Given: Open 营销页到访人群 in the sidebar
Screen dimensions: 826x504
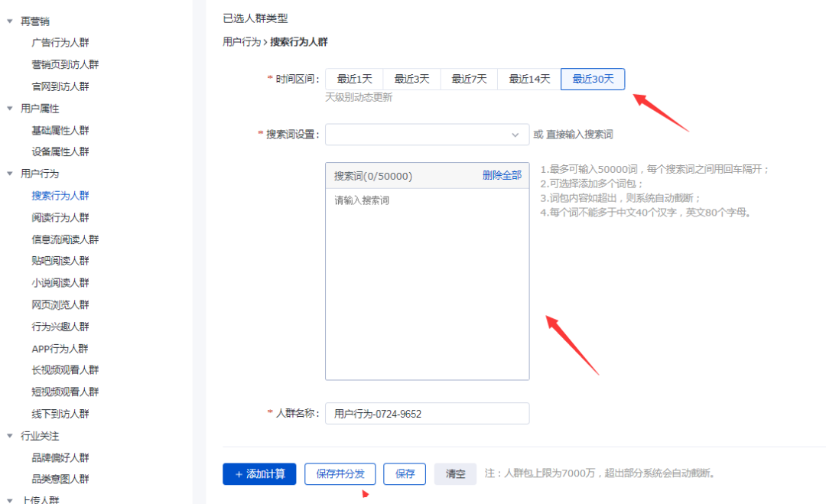Looking at the screenshot, I should 65,65.
